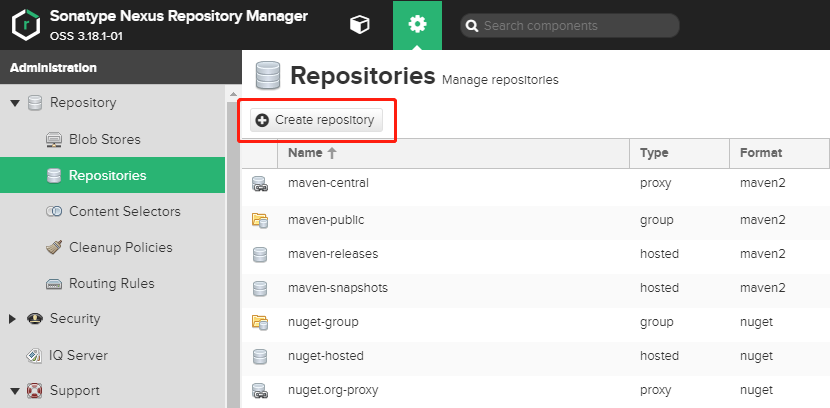Sort by the Name column header
Screen dimensions: 830x408
coord(453,153)
